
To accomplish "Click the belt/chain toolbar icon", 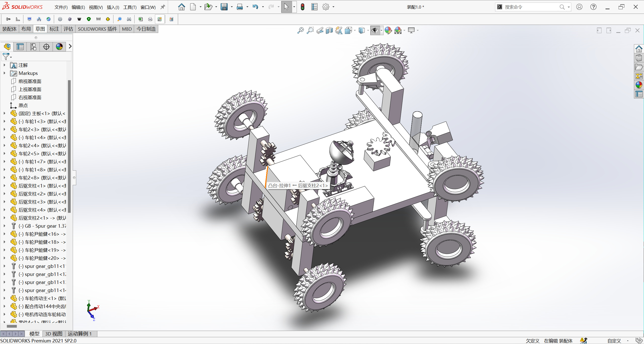I will pyautogui.click(x=79, y=19).
